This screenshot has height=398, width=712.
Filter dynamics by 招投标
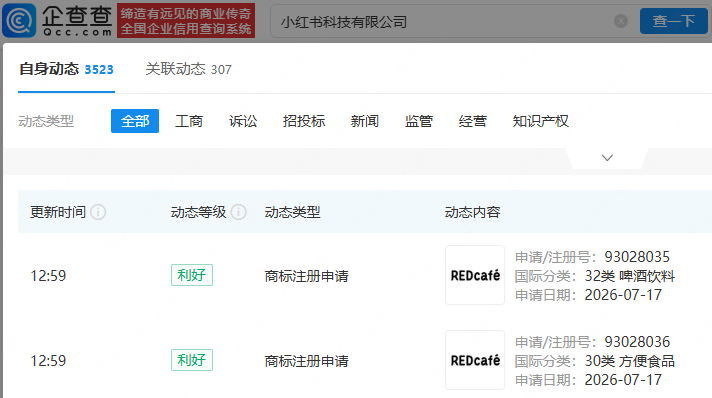click(304, 121)
